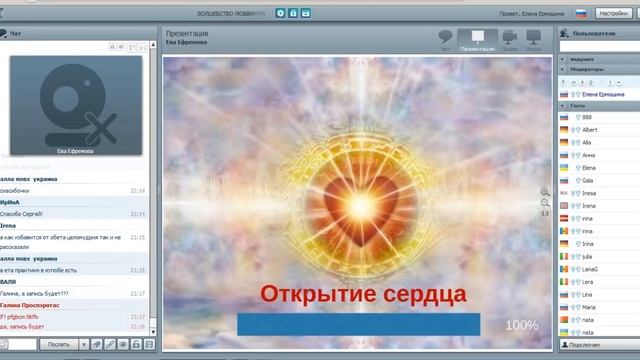Click the flag icon beside Albert

coord(564,130)
